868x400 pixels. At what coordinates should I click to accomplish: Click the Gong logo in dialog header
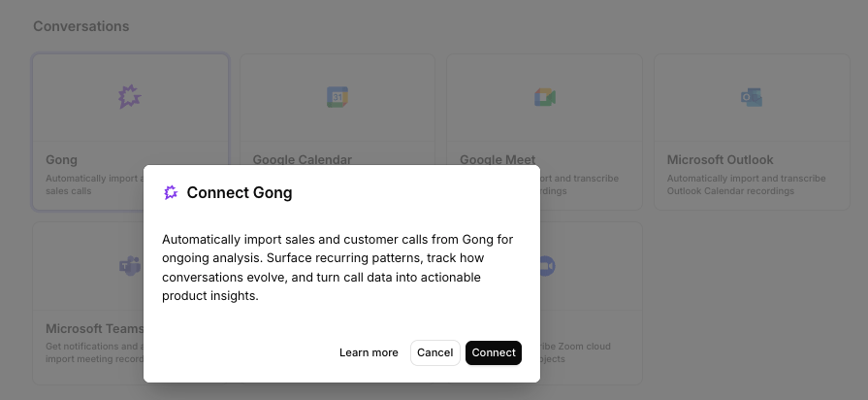coord(171,192)
